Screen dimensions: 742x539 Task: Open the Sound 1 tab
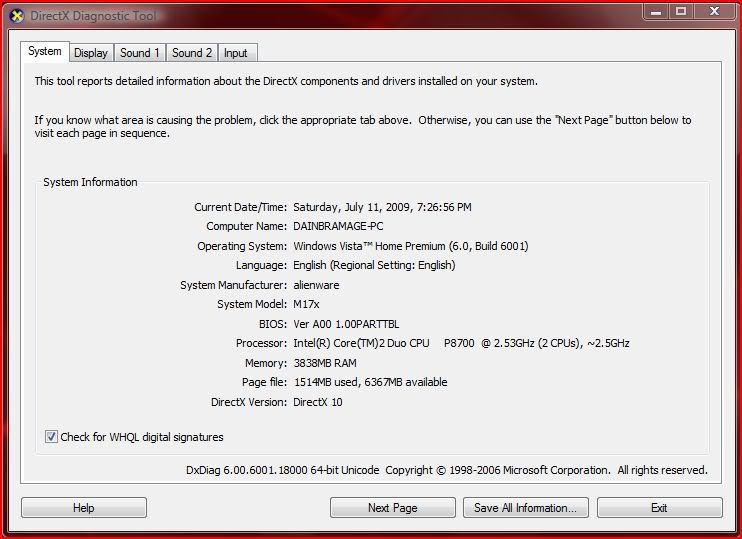click(140, 53)
